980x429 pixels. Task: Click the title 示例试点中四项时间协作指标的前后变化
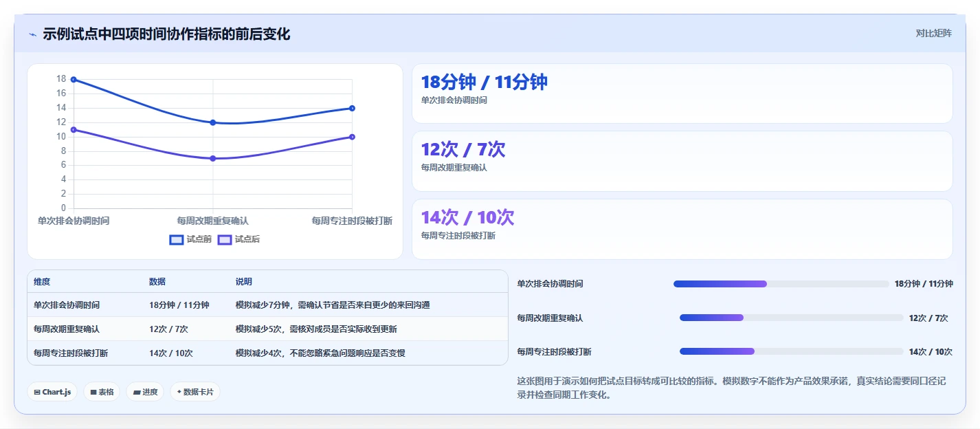(166, 34)
